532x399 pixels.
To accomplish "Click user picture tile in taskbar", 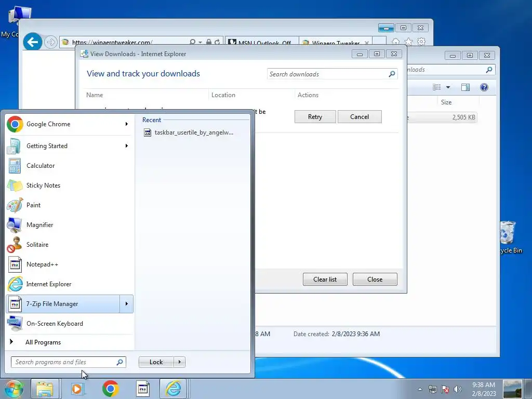I will click(512, 389).
